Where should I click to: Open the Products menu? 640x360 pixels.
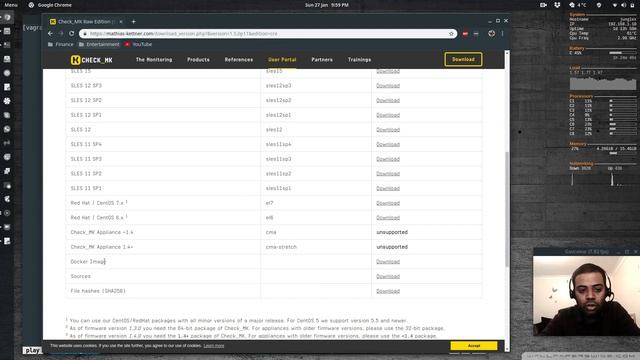pos(198,60)
